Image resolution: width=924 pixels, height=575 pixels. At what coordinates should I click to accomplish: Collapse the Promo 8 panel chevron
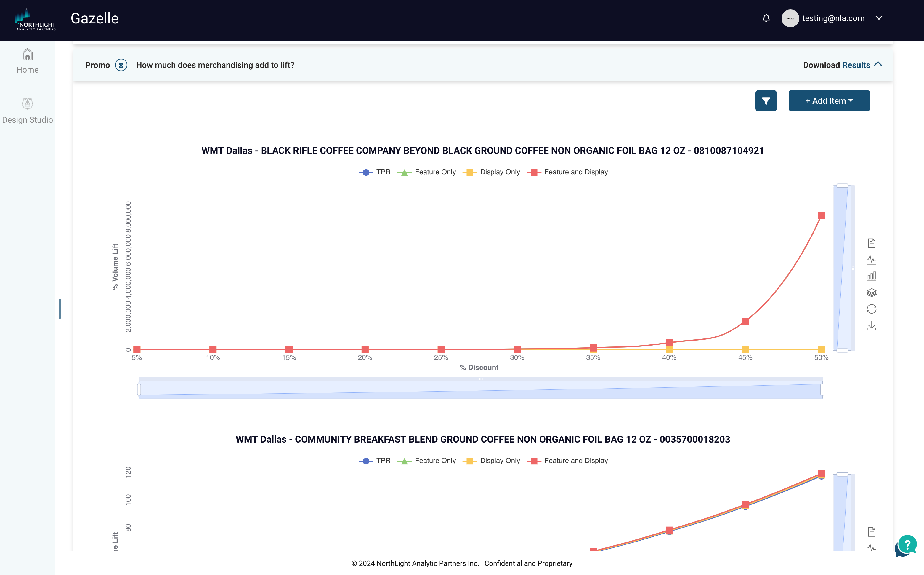tap(878, 64)
